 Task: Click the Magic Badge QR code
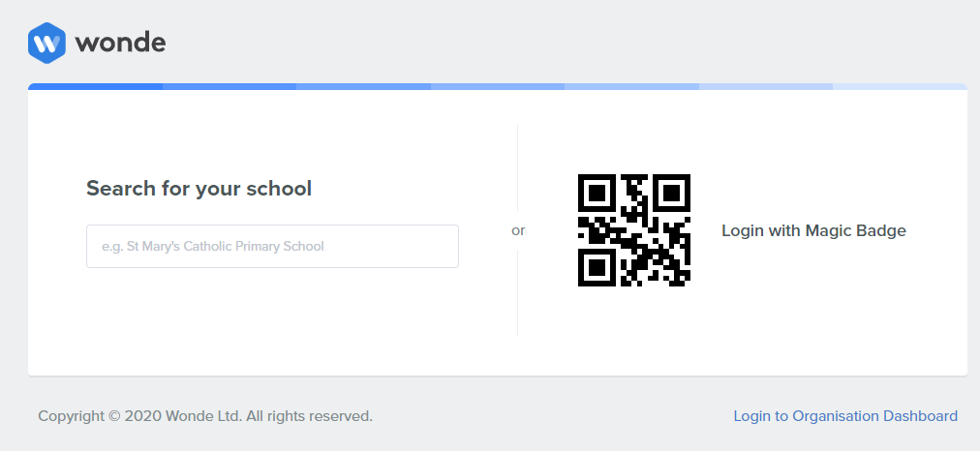pyautogui.click(x=633, y=230)
